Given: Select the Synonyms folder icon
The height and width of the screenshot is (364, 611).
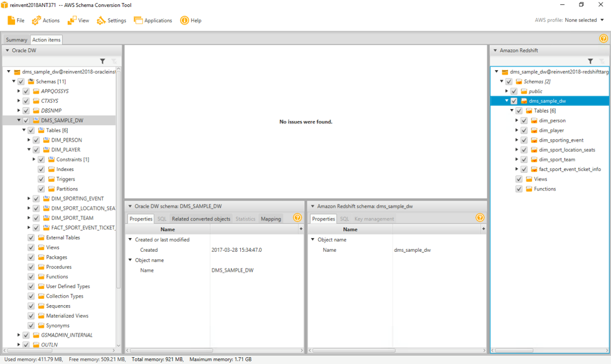Looking at the screenshot, I should click(41, 325).
